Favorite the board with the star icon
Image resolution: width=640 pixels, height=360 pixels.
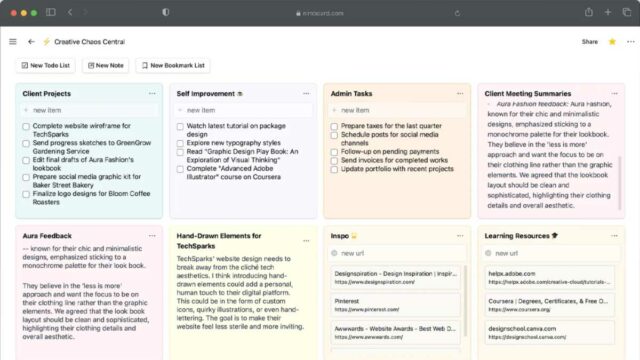point(612,42)
